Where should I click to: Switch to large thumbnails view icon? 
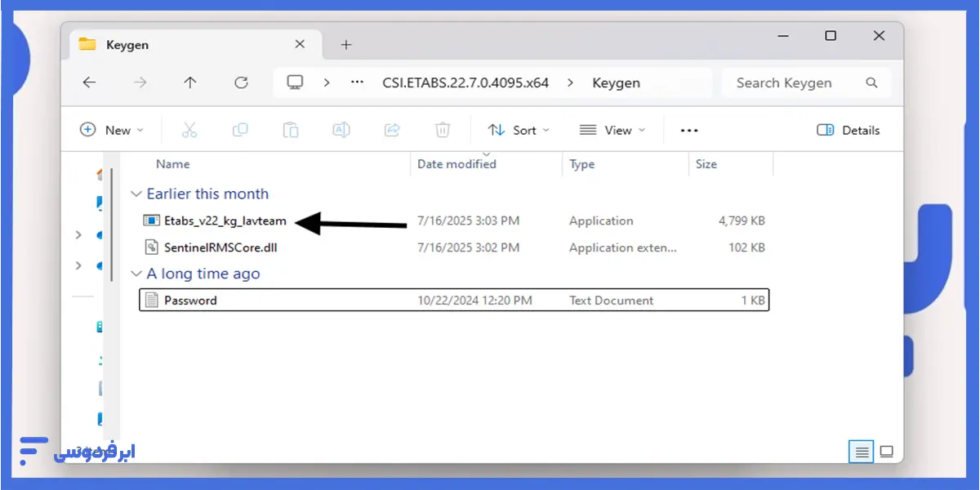[x=887, y=451]
